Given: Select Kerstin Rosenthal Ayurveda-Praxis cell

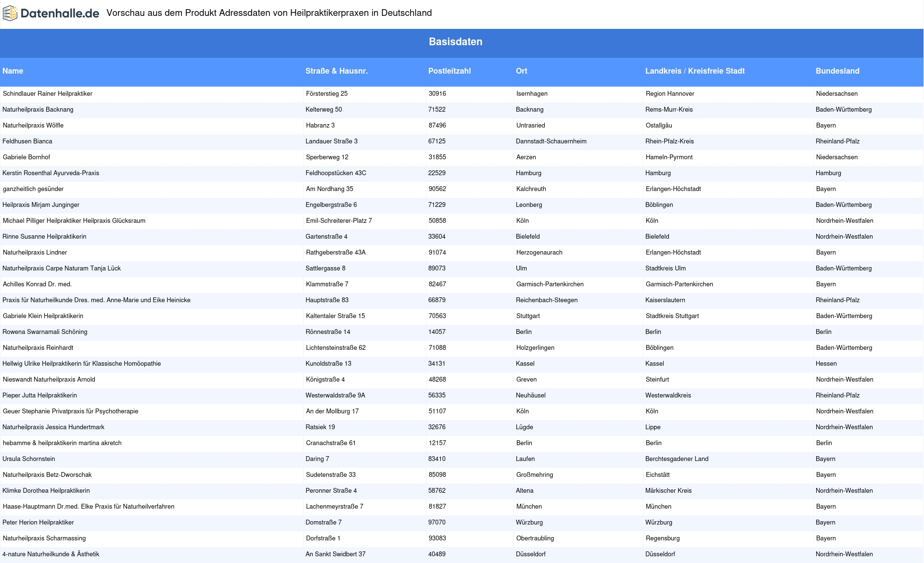Looking at the screenshot, I should [51, 173].
